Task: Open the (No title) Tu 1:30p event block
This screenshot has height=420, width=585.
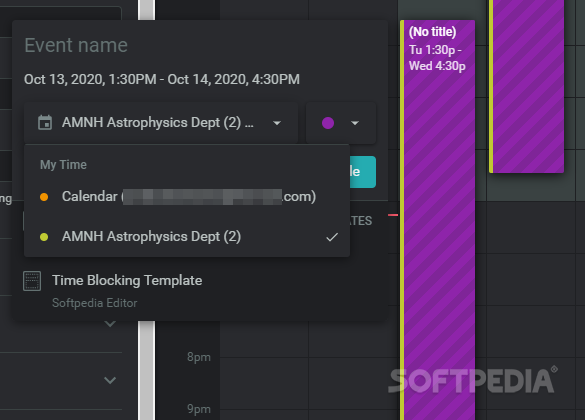Action: pyautogui.click(x=438, y=220)
